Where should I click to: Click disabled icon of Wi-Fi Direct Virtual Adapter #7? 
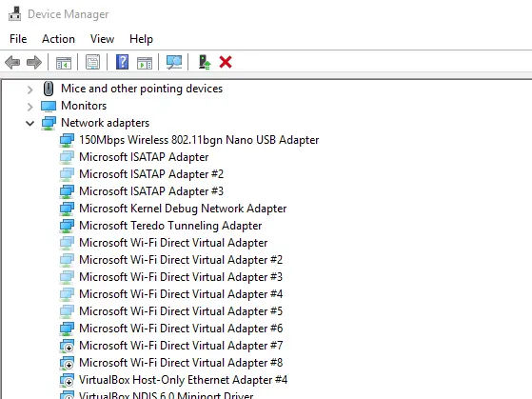[x=67, y=346]
